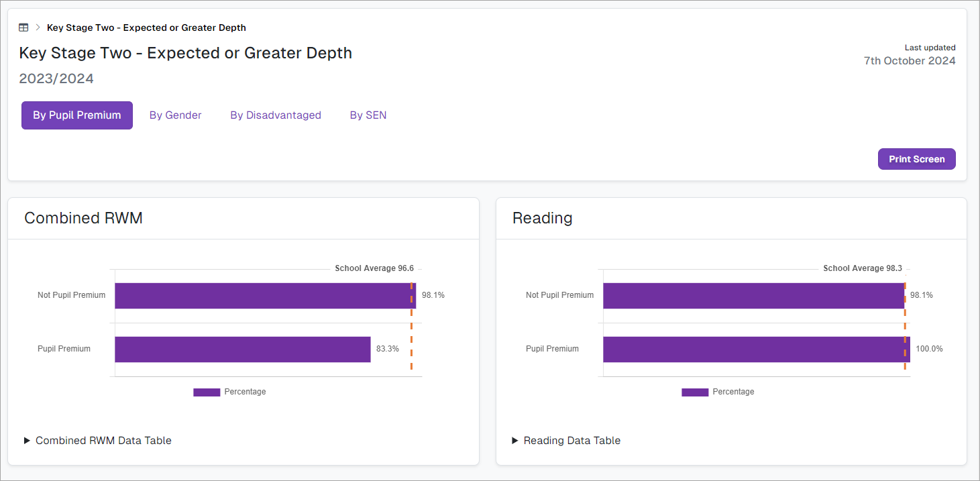Click the breadcrumb chevron separator arrow
Image resolution: width=980 pixels, height=481 pixels.
(38, 28)
